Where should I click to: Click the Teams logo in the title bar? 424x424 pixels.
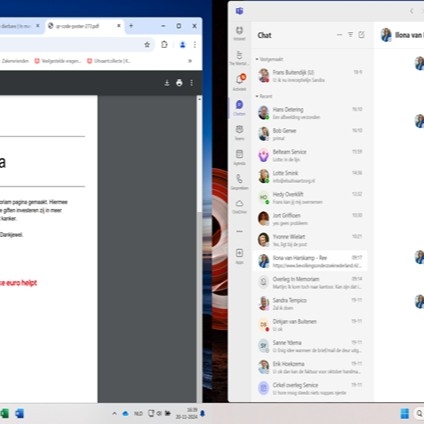[x=239, y=11]
